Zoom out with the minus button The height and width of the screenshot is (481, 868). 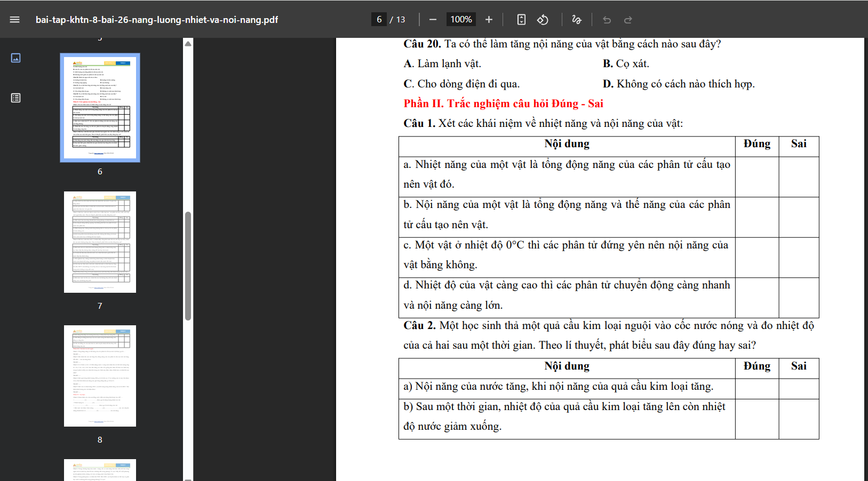tap(433, 20)
